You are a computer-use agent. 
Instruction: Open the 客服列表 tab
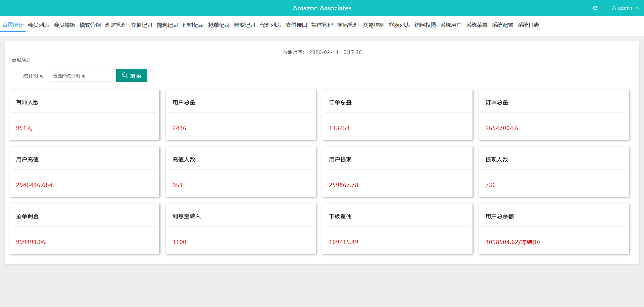[399, 25]
